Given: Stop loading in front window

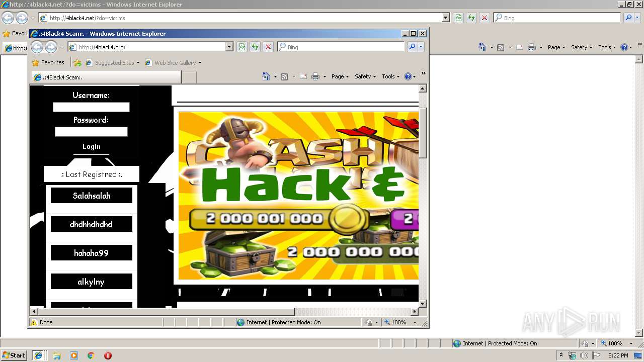Looking at the screenshot, I should pos(268,47).
